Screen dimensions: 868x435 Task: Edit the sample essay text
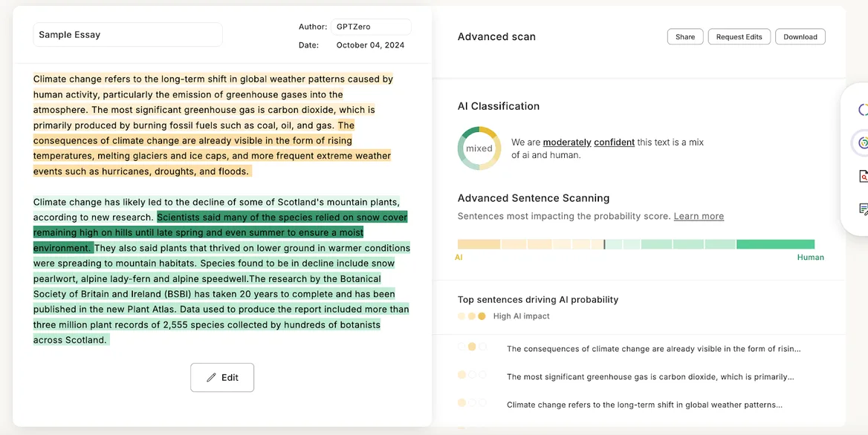pyautogui.click(x=222, y=378)
